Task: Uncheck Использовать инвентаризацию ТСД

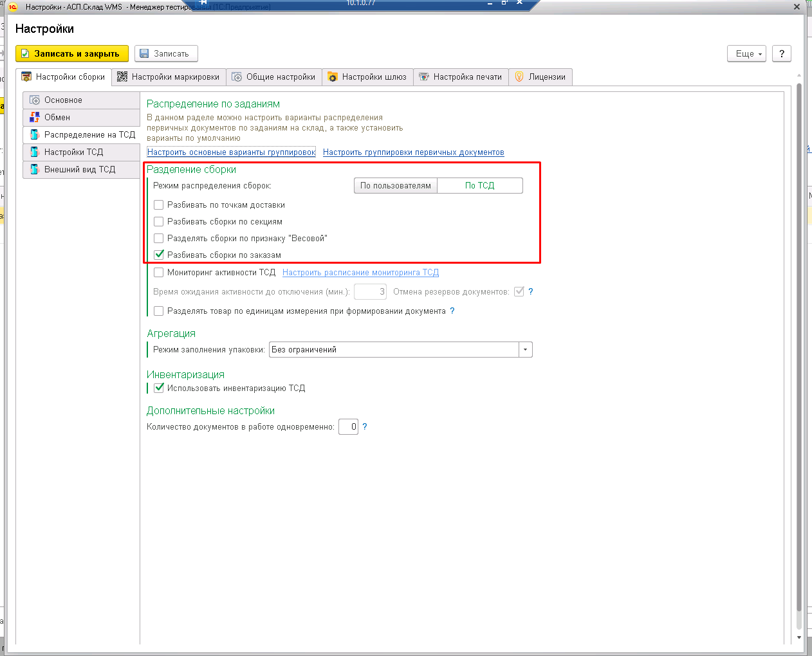Action: click(159, 388)
